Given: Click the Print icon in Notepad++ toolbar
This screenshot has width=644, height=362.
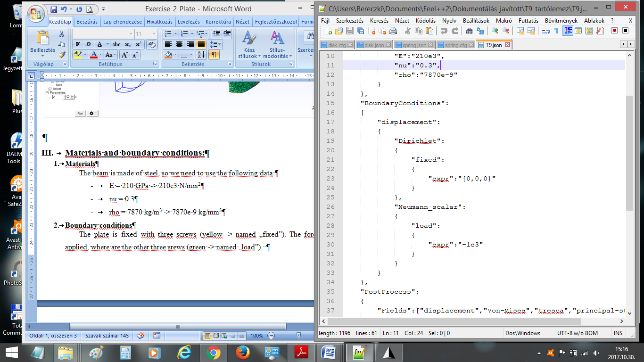Looking at the screenshot, I should coord(393,31).
